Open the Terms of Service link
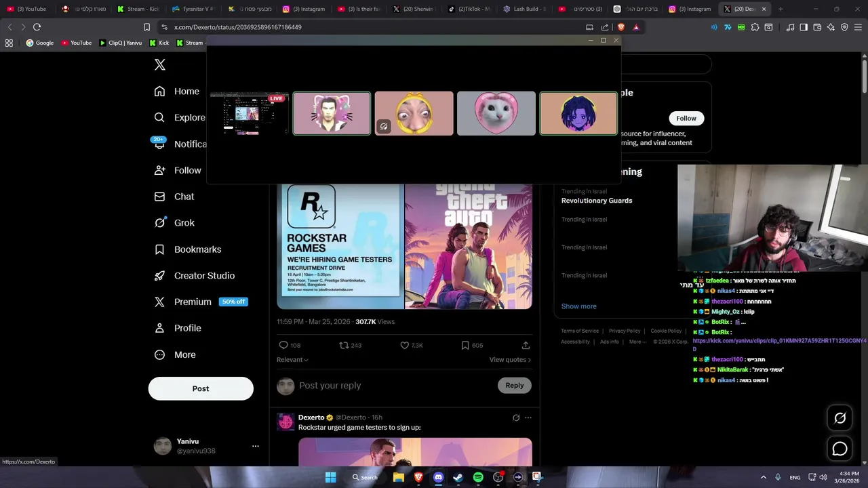The image size is (868, 488). tap(580, 331)
